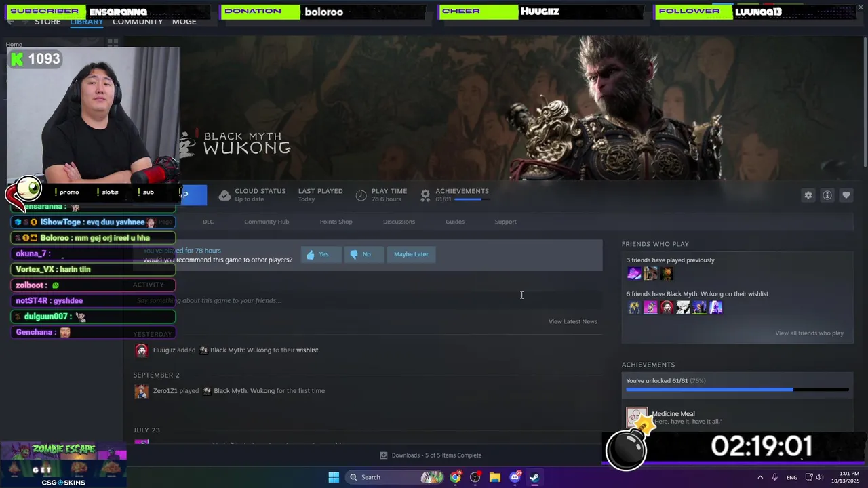Open View Latest News link
The height and width of the screenshot is (488, 868).
point(573,321)
